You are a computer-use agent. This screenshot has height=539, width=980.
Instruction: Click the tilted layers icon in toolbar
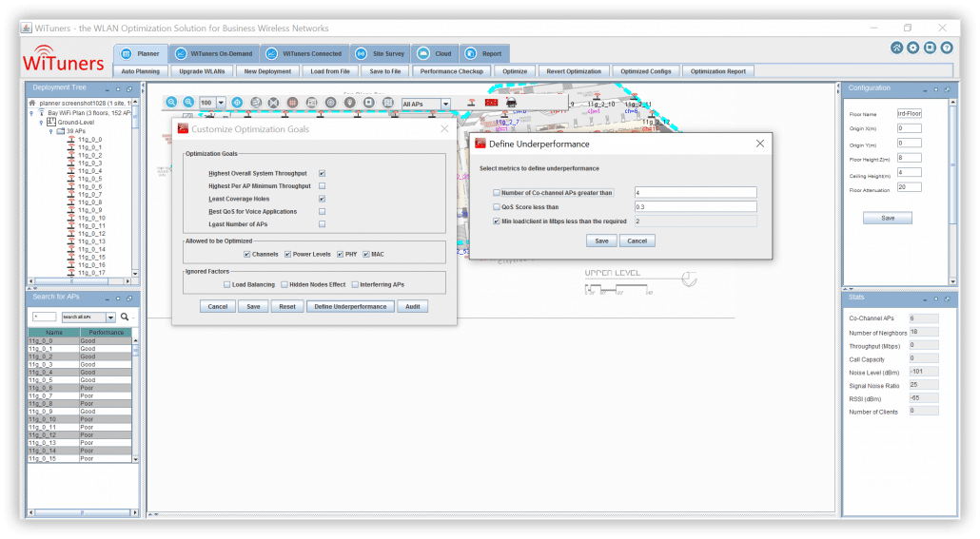[256, 103]
